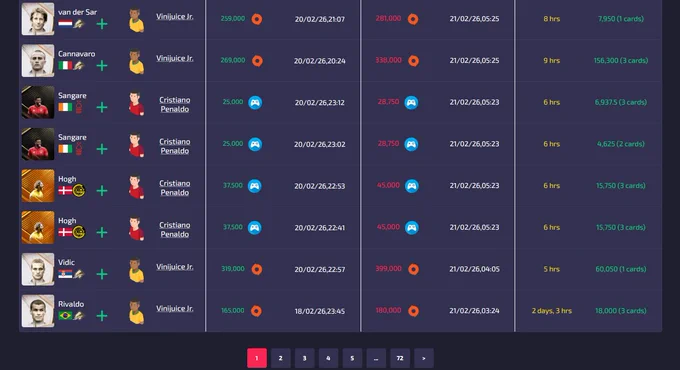Image resolution: width=680 pixels, height=370 pixels.
Task: Click plus icon for Sangare bought at 23:12
Action: (102, 107)
